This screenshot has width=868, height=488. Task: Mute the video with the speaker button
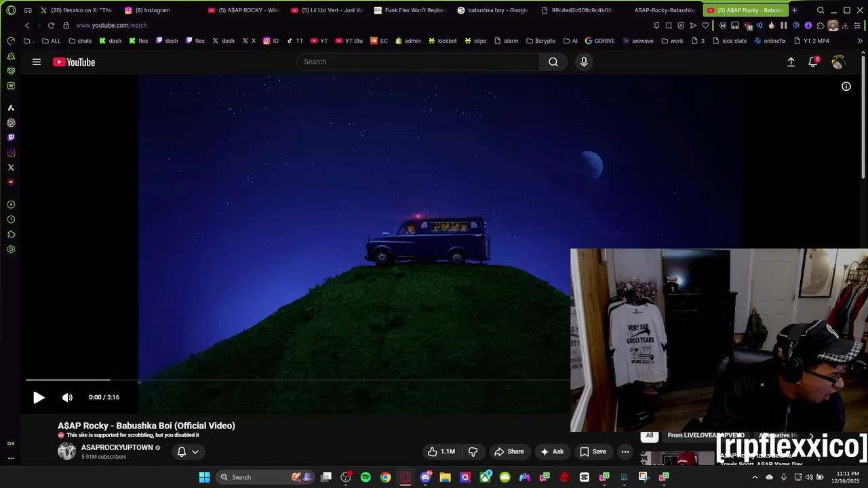(x=67, y=398)
